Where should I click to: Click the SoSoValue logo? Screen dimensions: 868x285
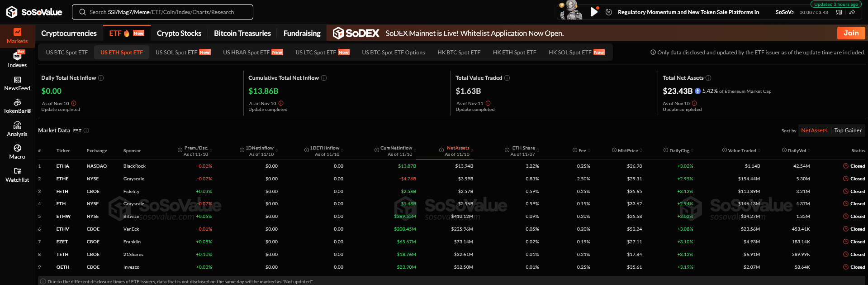point(34,12)
